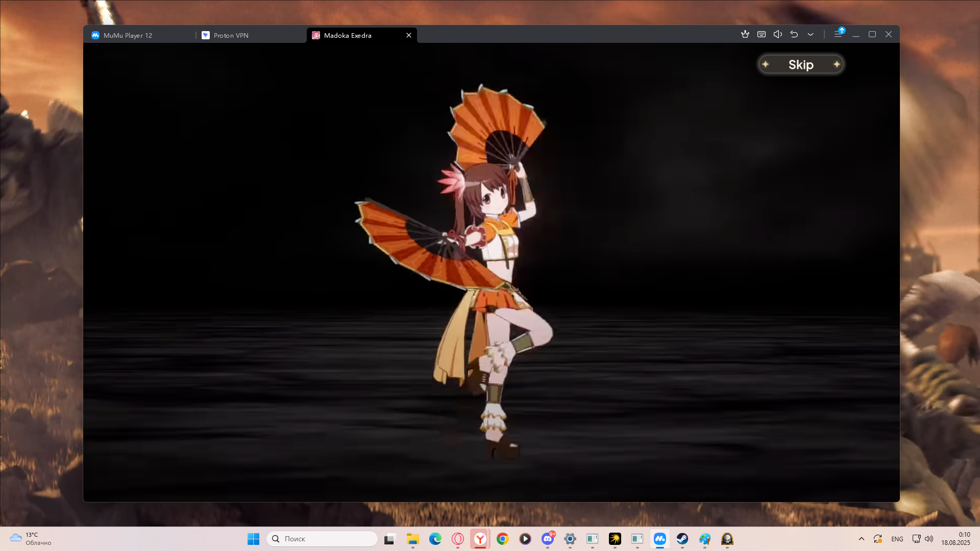Switch the ENG language indicator
The height and width of the screenshot is (551, 980).
(897, 539)
